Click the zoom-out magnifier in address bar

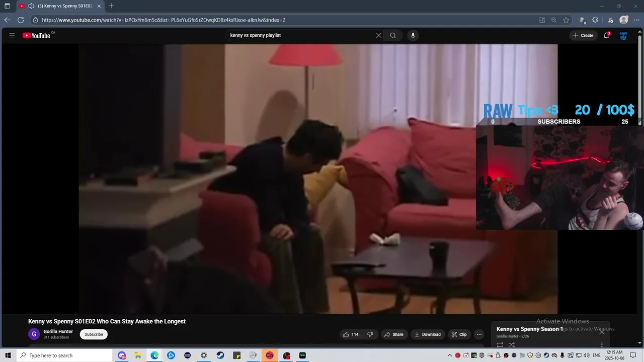click(554, 20)
